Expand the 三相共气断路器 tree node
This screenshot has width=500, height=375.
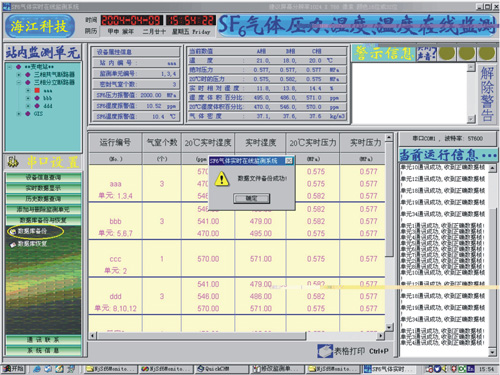pyautogui.click(x=19, y=75)
